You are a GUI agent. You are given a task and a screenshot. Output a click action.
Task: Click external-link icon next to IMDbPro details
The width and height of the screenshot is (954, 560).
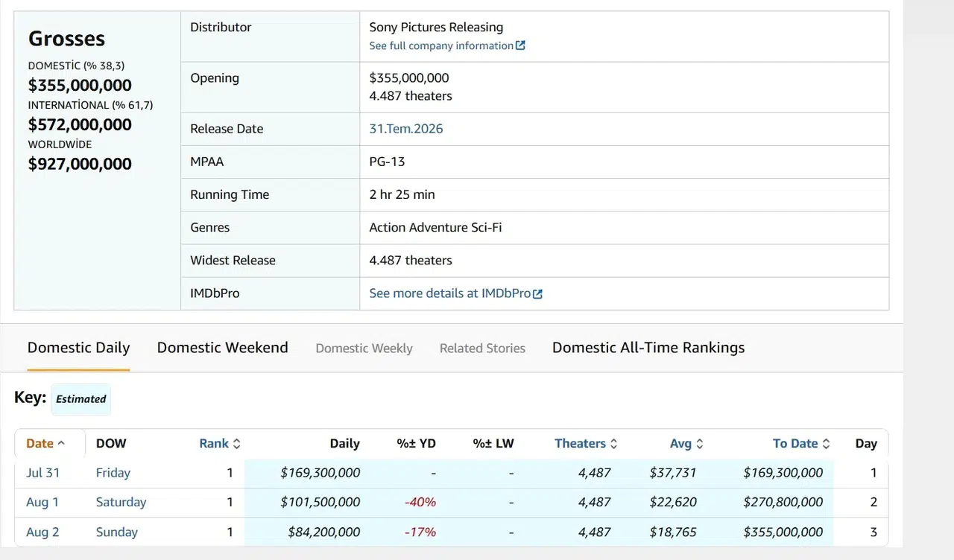click(x=538, y=293)
